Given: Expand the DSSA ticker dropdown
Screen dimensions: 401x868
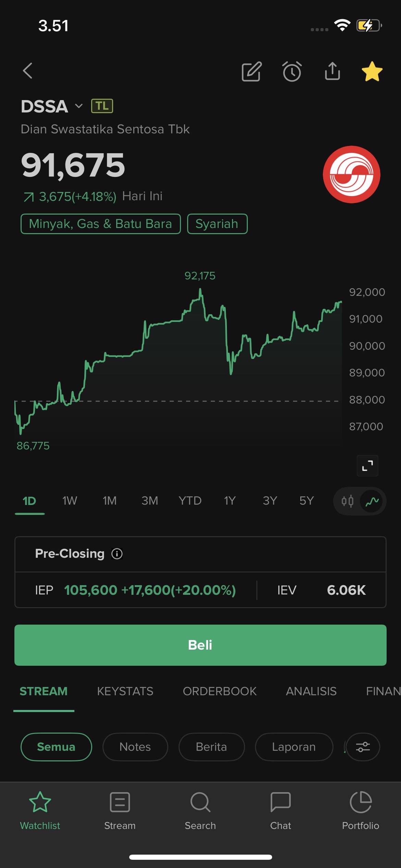Looking at the screenshot, I should (x=79, y=106).
